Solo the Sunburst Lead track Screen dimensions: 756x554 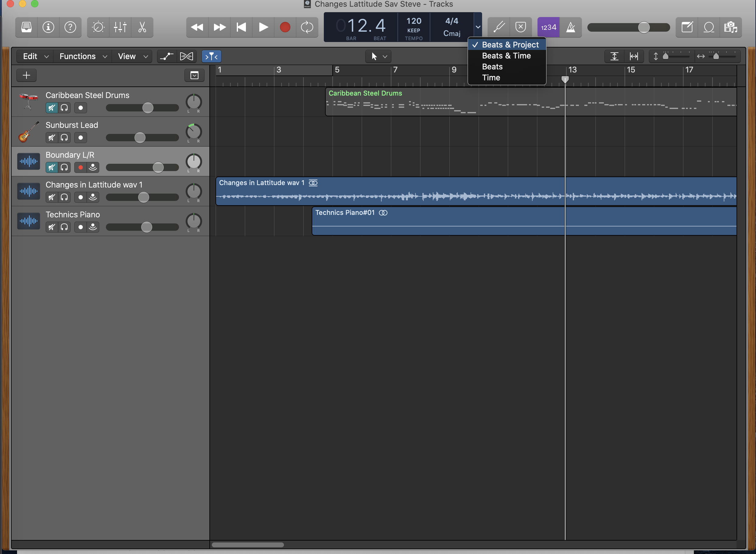point(64,138)
